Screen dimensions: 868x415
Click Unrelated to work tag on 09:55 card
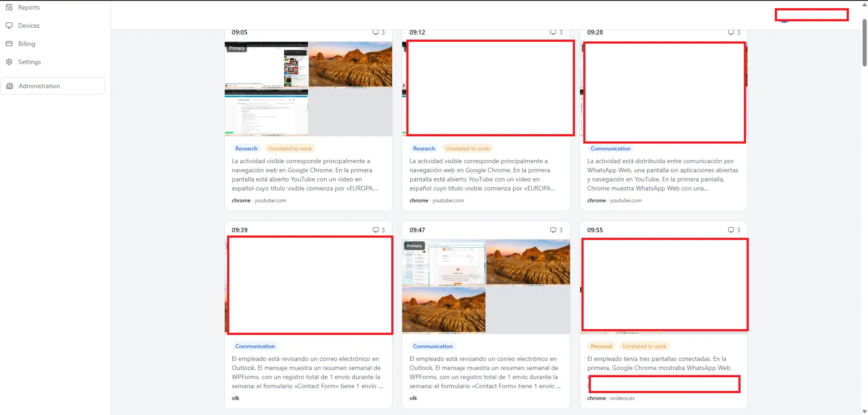[644, 346]
